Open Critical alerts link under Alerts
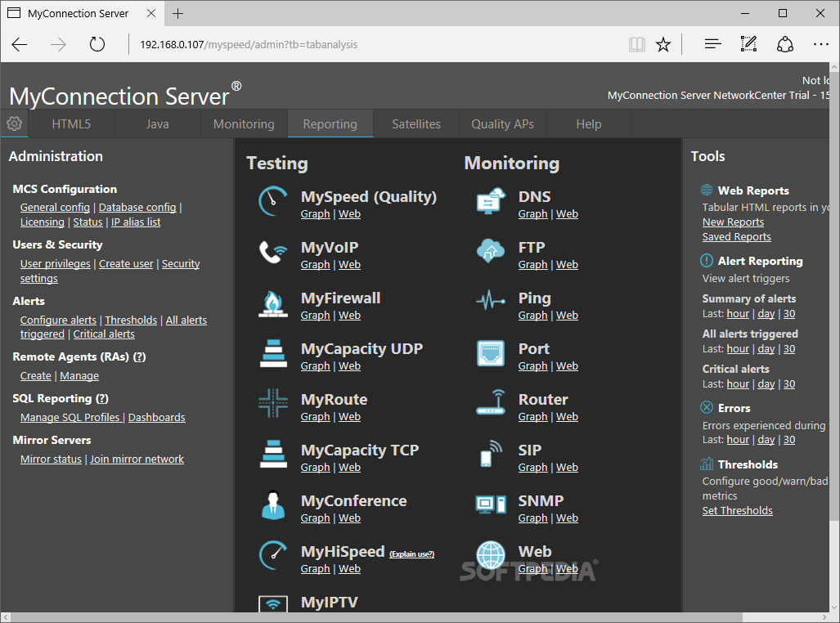 tap(104, 334)
